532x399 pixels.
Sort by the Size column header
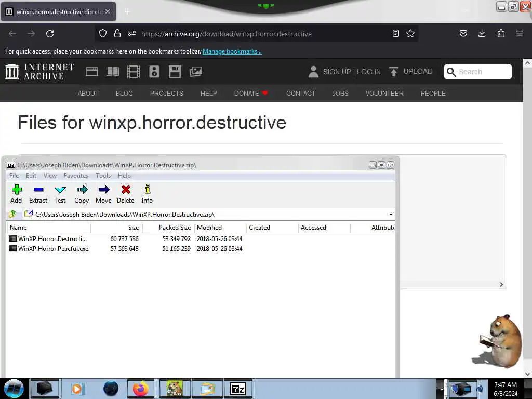[116, 228]
